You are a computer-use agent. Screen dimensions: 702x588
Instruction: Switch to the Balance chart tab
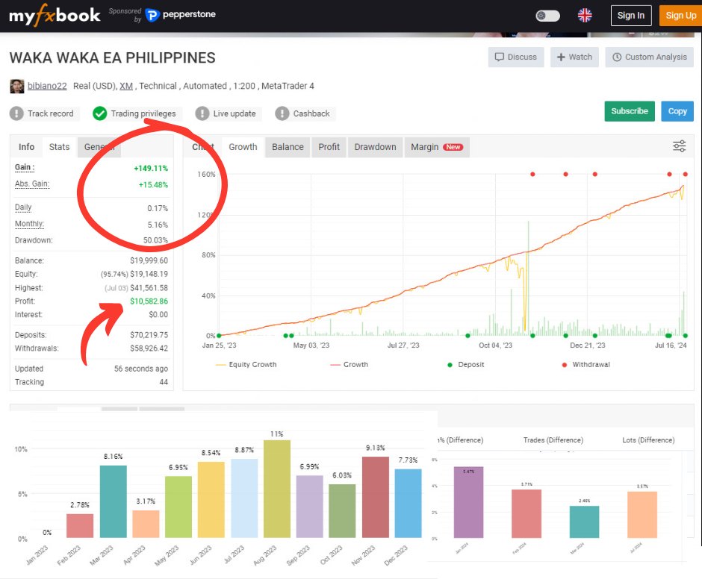click(x=288, y=147)
